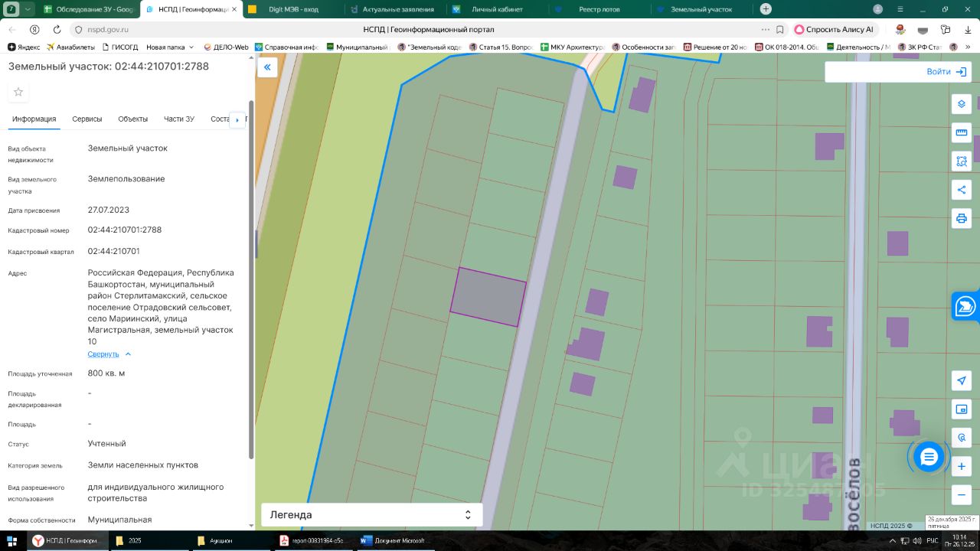Open the ДЕЛО-Web bookmark
Viewport: 980px width, 551px height.
(226, 47)
